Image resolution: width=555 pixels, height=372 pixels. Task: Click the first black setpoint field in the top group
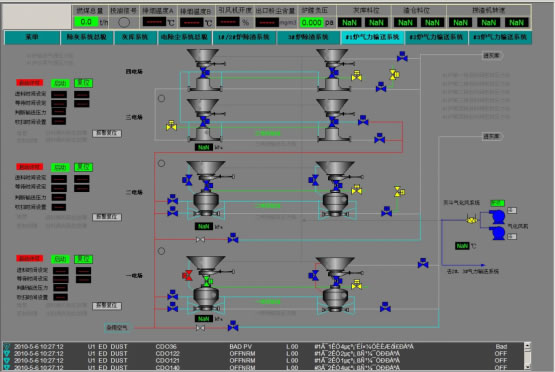click(59, 95)
